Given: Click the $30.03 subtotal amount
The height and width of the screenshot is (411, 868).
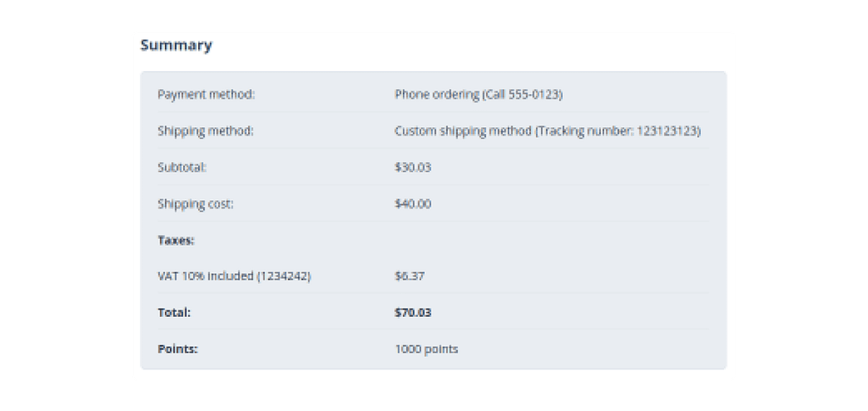Looking at the screenshot, I should 413,168.
